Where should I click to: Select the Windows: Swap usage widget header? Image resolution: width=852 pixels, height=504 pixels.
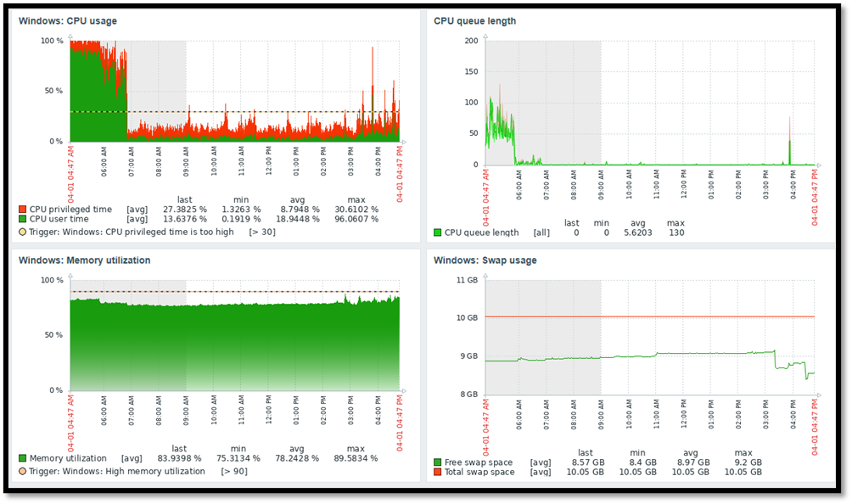485,260
